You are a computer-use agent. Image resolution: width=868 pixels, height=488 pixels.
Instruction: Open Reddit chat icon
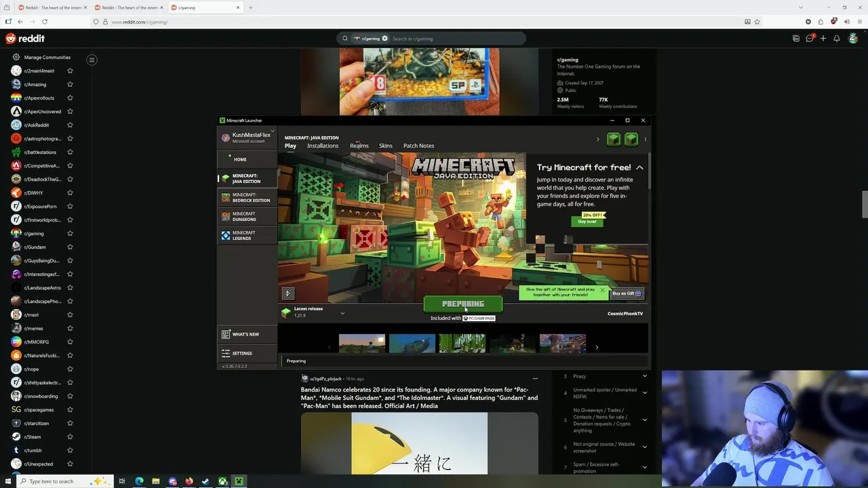click(810, 39)
